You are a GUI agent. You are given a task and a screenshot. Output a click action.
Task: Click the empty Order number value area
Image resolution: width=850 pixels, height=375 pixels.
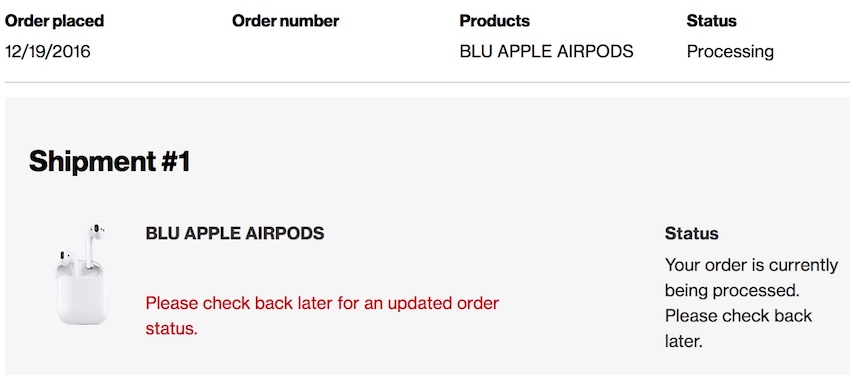285,51
